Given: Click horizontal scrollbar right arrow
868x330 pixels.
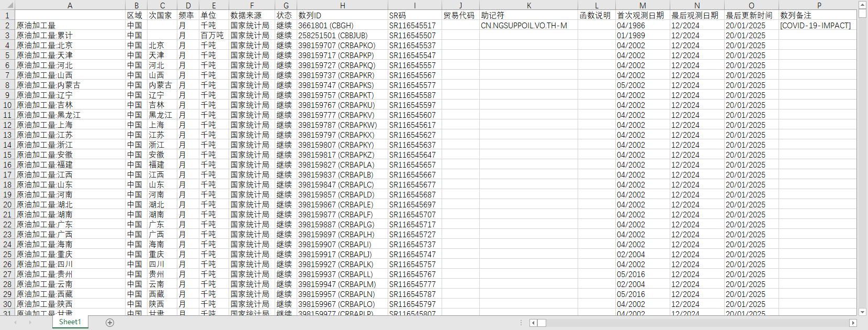Looking at the screenshot, I should tap(853, 323).
